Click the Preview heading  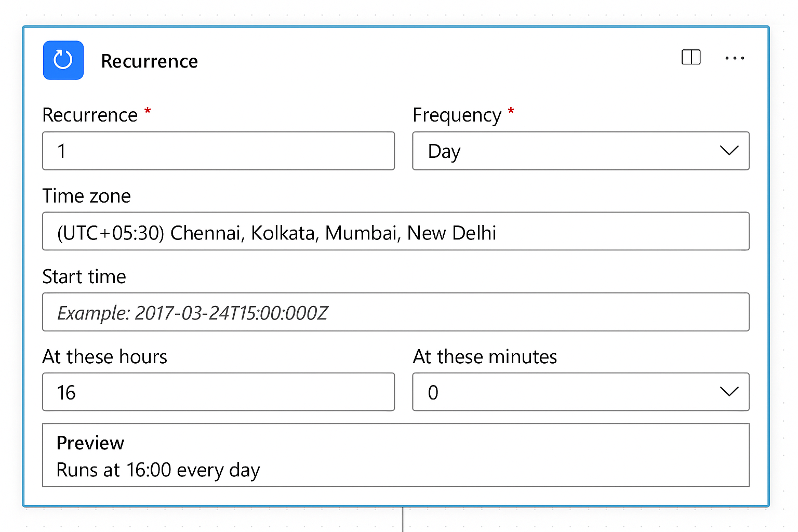tap(90, 443)
